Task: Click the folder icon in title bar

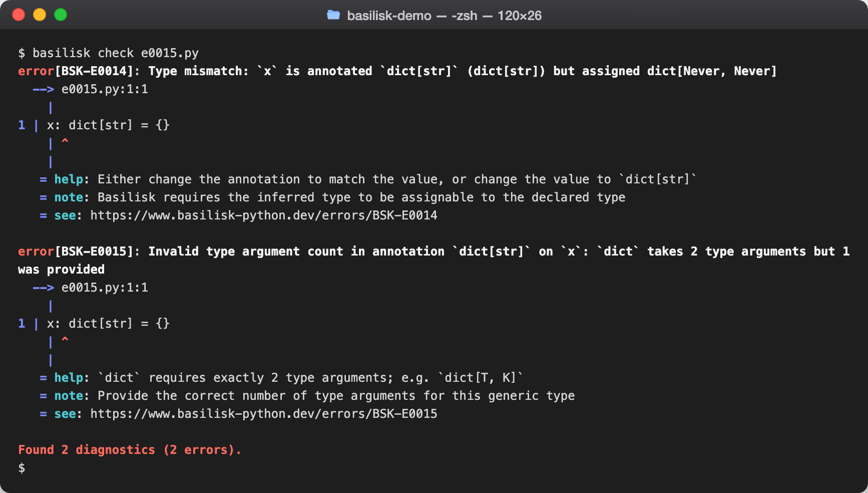Action: 333,15
